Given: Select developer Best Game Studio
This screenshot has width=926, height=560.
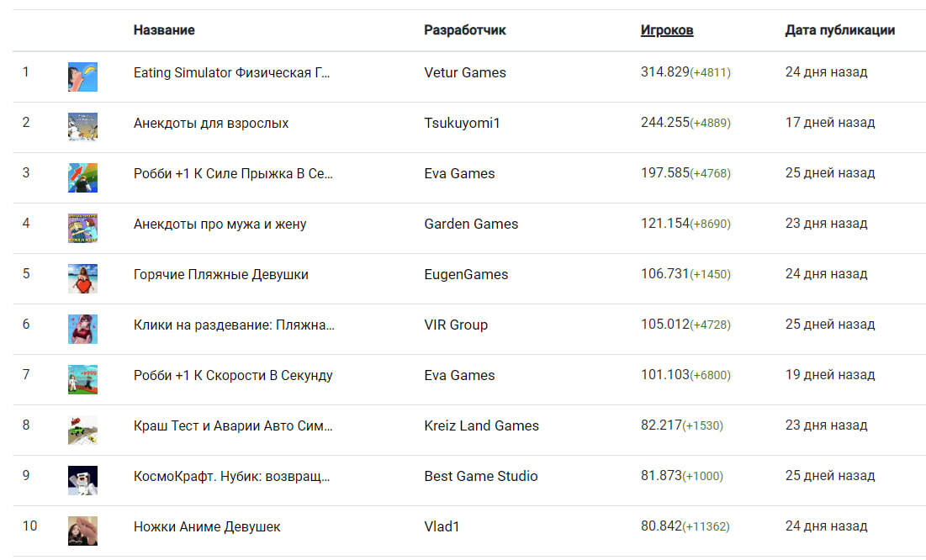Looking at the screenshot, I should [x=481, y=476].
